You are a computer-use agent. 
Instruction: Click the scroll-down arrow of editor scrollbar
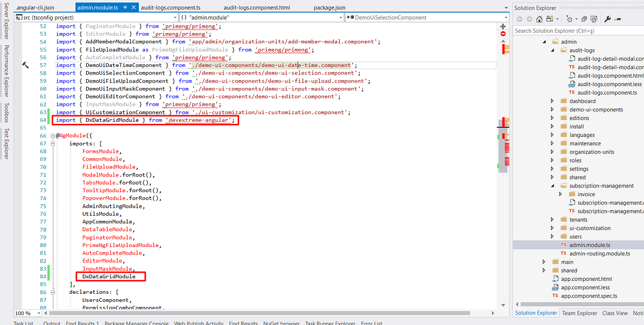tap(503, 305)
